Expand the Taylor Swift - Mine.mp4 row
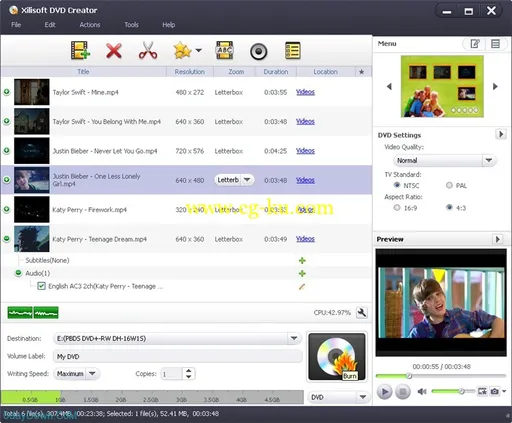The image size is (512, 423). [x=6, y=92]
